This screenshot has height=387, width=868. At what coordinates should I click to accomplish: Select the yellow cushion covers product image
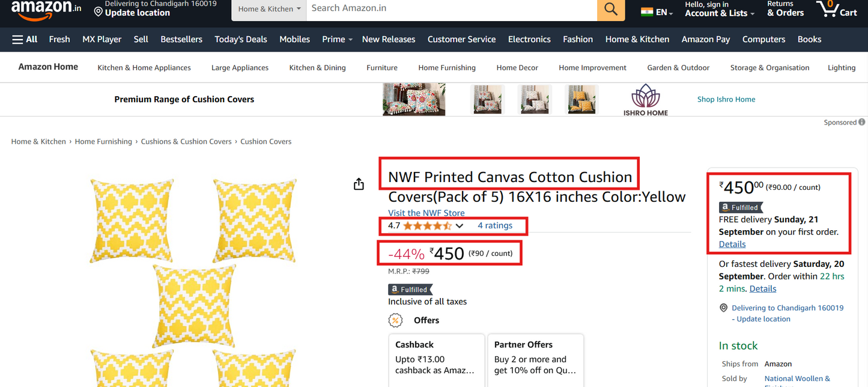tap(192, 282)
